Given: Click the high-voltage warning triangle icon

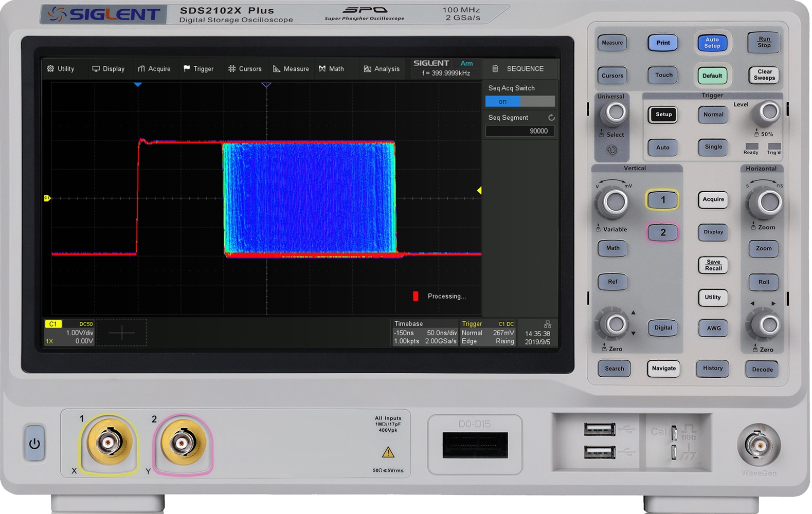Looking at the screenshot, I should [388, 452].
